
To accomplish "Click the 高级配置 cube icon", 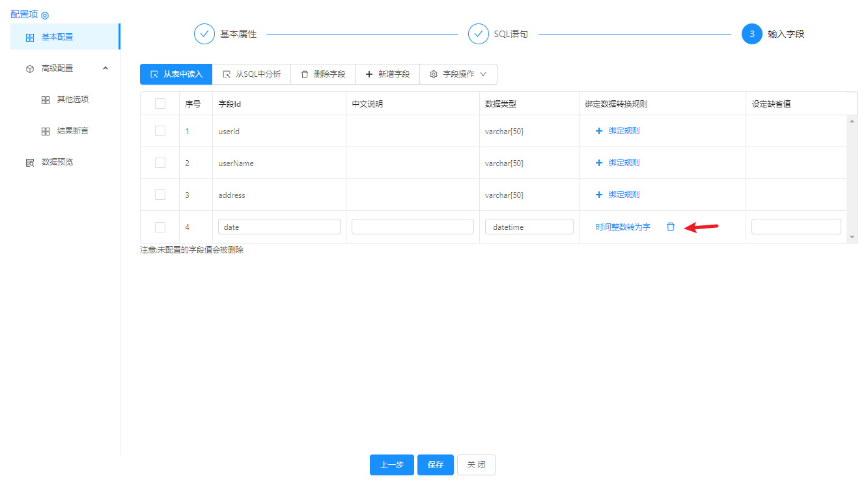I will tap(30, 68).
